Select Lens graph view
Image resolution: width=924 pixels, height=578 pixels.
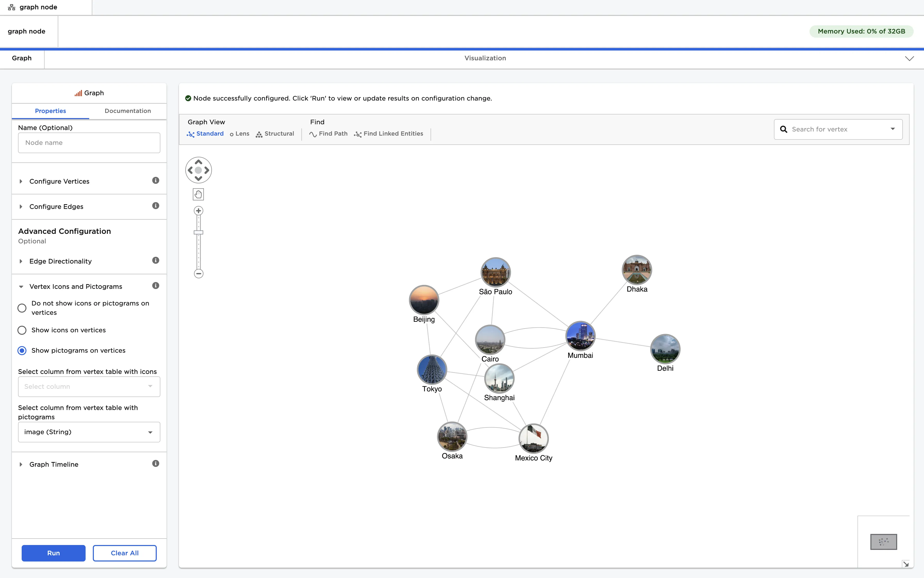point(239,134)
